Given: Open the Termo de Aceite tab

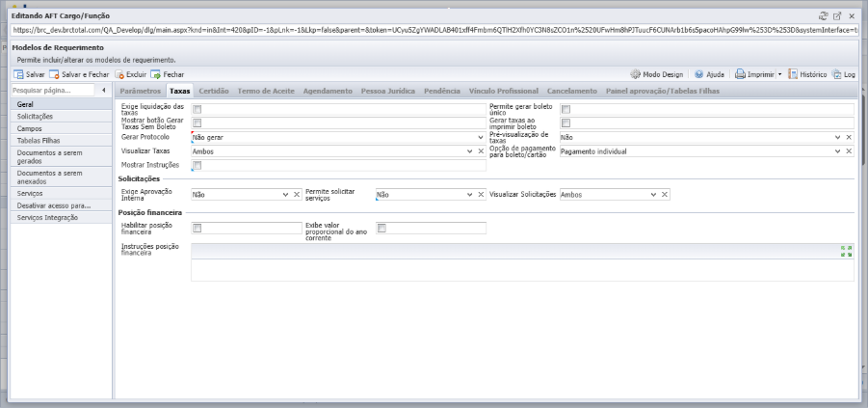Looking at the screenshot, I should pos(266,91).
